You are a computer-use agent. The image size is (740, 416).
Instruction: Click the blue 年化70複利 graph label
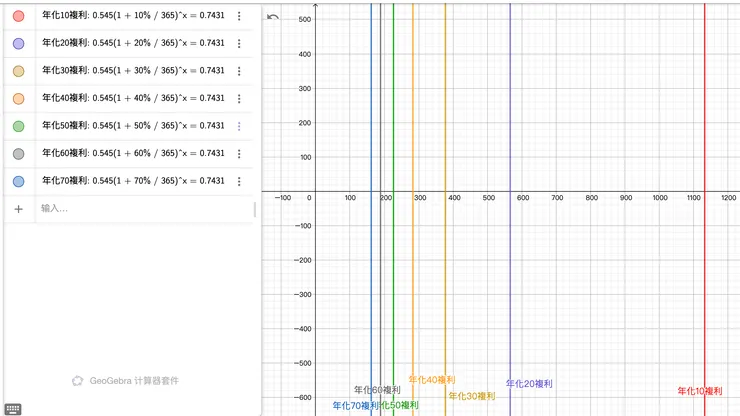tap(355, 406)
